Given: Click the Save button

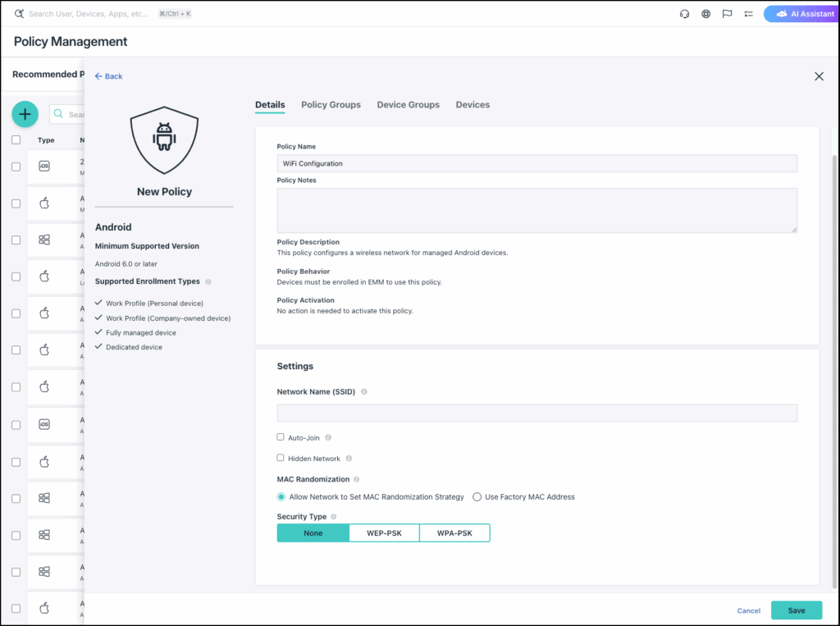Looking at the screenshot, I should pyautogui.click(x=796, y=610).
